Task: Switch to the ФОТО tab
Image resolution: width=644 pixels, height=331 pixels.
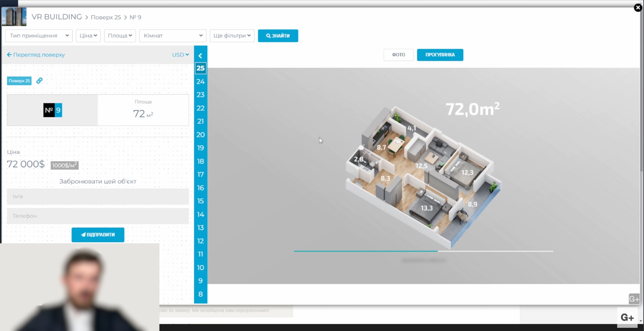Action: [x=398, y=55]
